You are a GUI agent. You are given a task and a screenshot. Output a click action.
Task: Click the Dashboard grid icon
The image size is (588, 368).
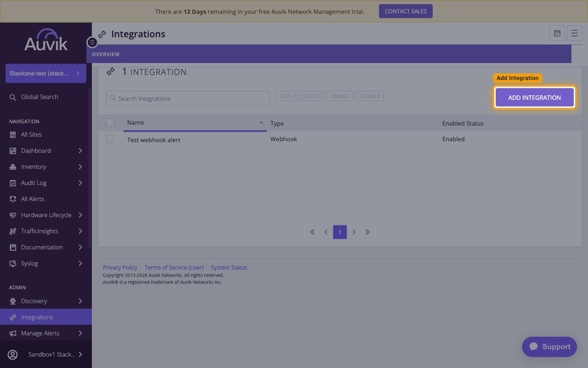coord(13,151)
